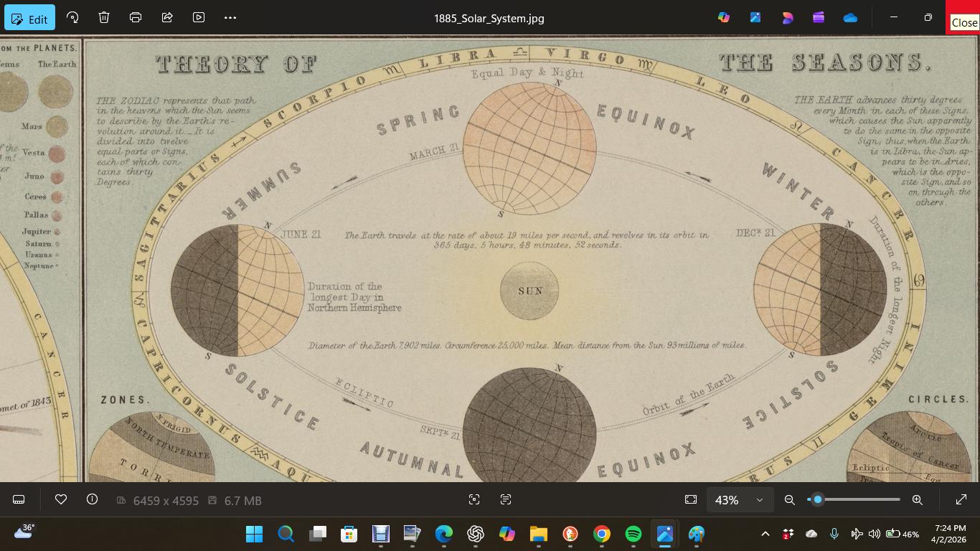Show file info with the info icon
980x551 pixels.
point(92,499)
